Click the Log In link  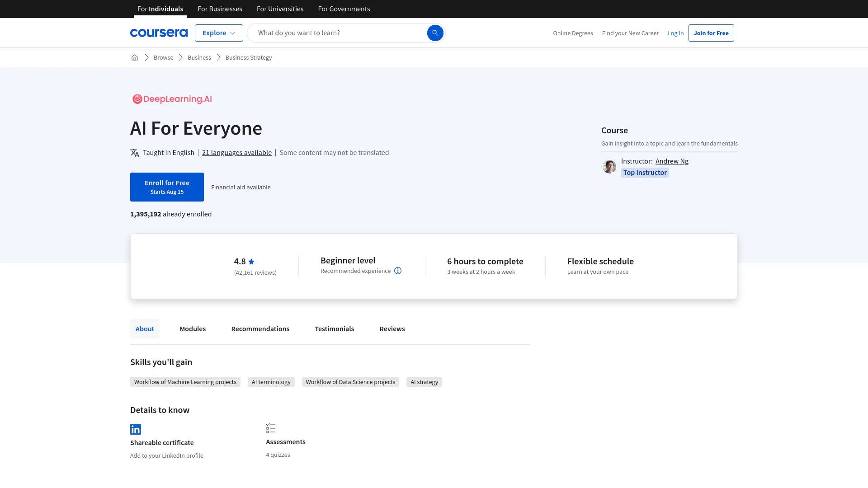[x=675, y=33]
